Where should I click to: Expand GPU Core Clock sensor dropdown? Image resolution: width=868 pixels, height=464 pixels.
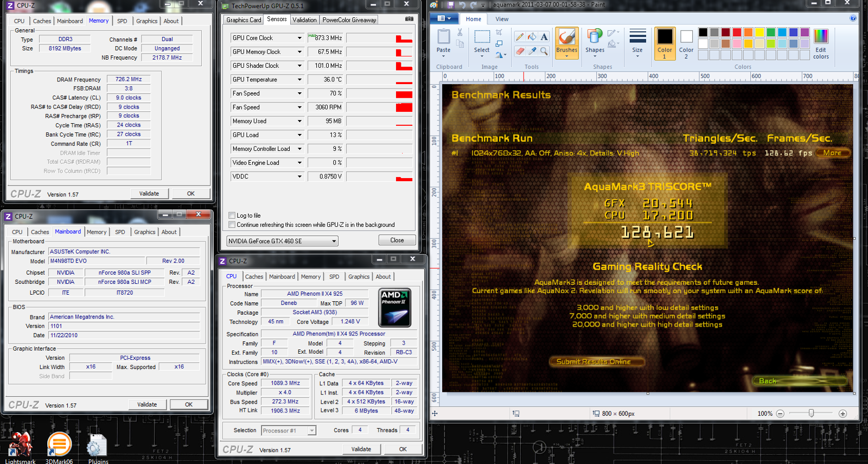[x=299, y=38]
